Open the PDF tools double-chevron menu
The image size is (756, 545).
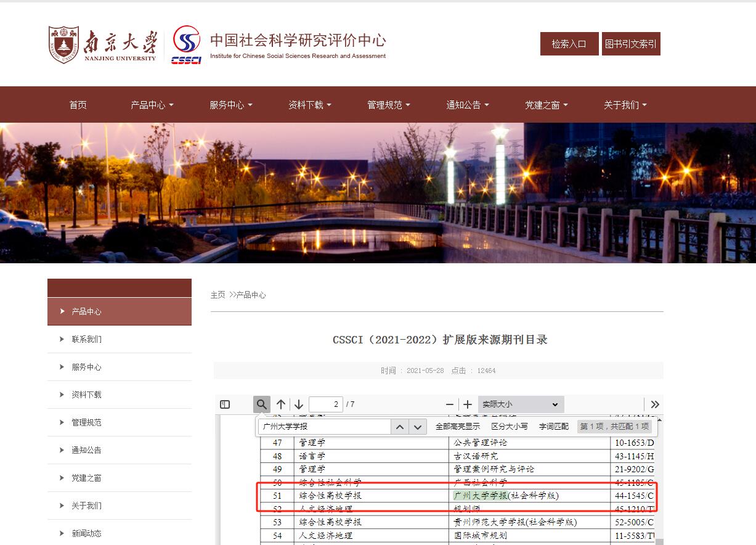[655, 404]
